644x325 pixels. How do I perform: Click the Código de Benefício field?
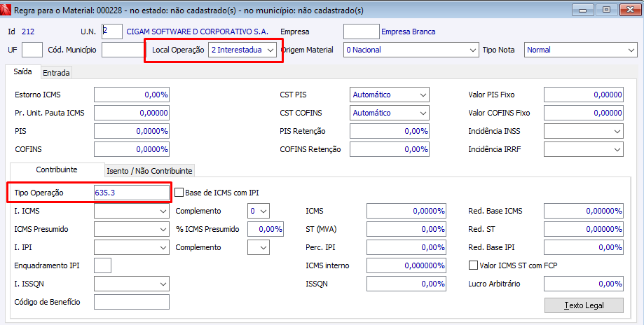coord(132,302)
